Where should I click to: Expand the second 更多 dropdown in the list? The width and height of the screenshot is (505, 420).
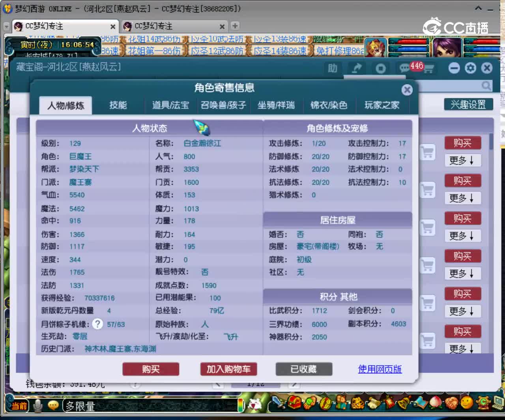[x=462, y=198]
